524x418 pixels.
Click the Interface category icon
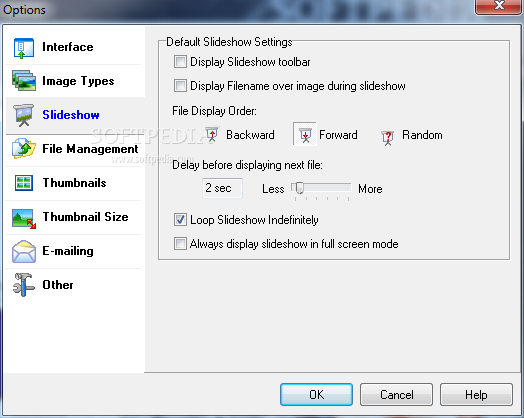pyautogui.click(x=23, y=48)
